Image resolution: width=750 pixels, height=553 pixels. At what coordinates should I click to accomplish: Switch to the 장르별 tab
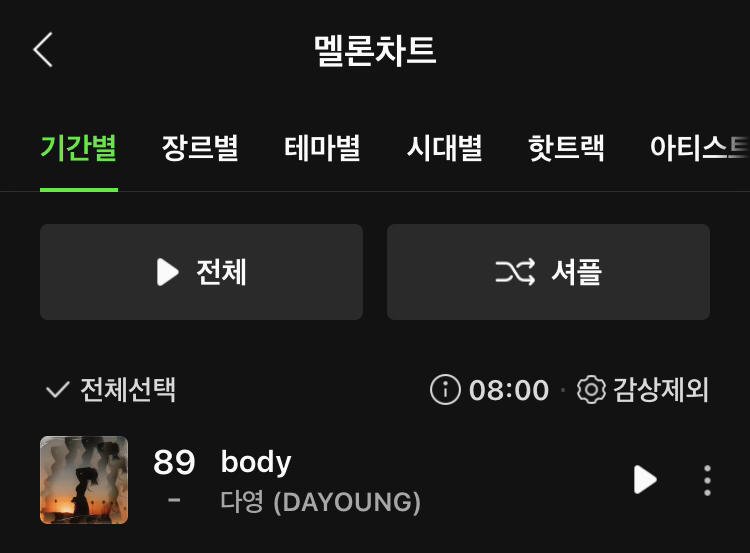[200, 148]
